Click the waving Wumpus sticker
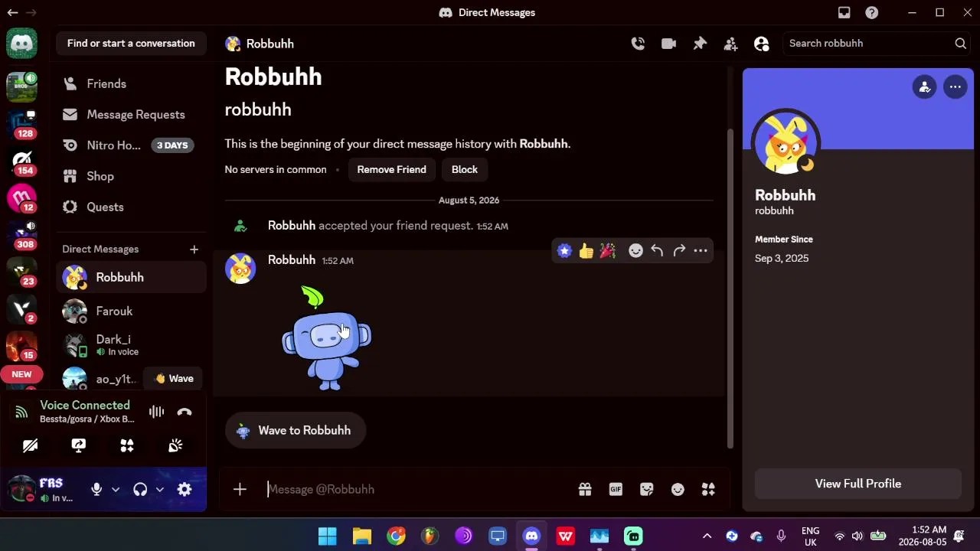Image resolution: width=980 pixels, height=551 pixels. (x=327, y=338)
